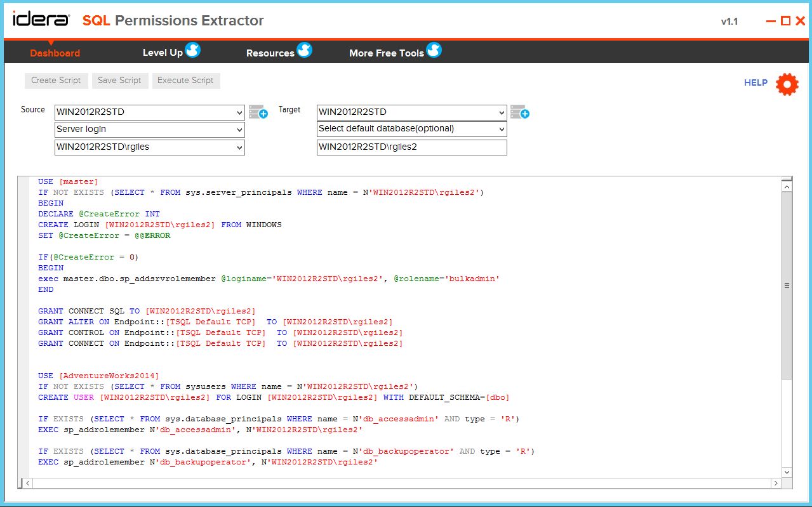The width and height of the screenshot is (812, 507).
Task: Click the sp_addsrvrolemember bulkadmin line
Action: click(x=269, y=279)
